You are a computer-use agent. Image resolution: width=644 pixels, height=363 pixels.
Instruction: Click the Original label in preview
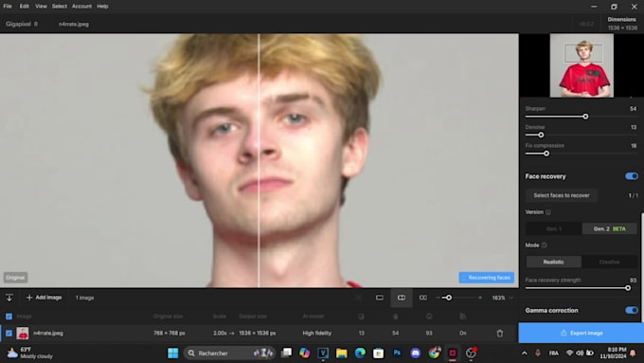pyautogui.click(x=15, y=278)
